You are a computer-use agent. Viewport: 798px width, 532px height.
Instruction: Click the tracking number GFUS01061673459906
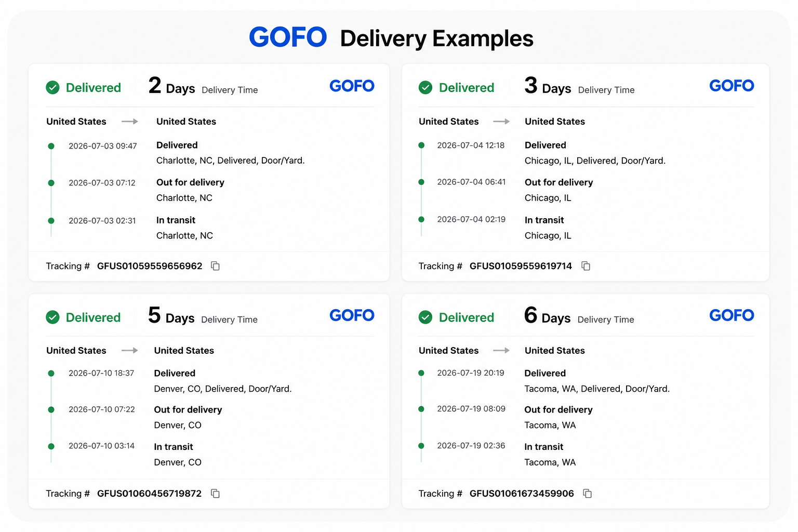point(522,494)
